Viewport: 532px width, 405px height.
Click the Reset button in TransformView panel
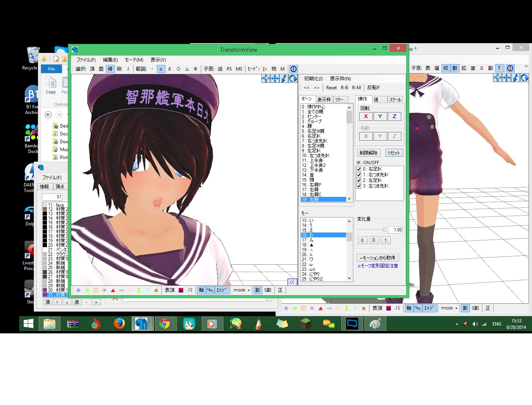332,88
